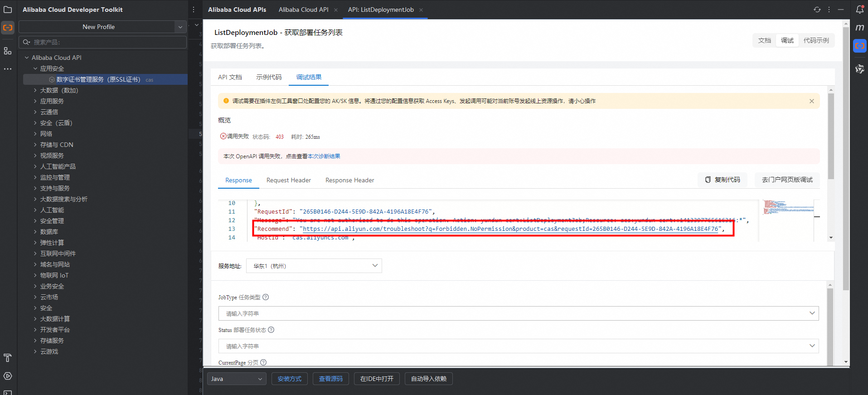The height and width of the screenshot is (395, 868).
Task: Open the Request Header tab
Action: (289, 180)
